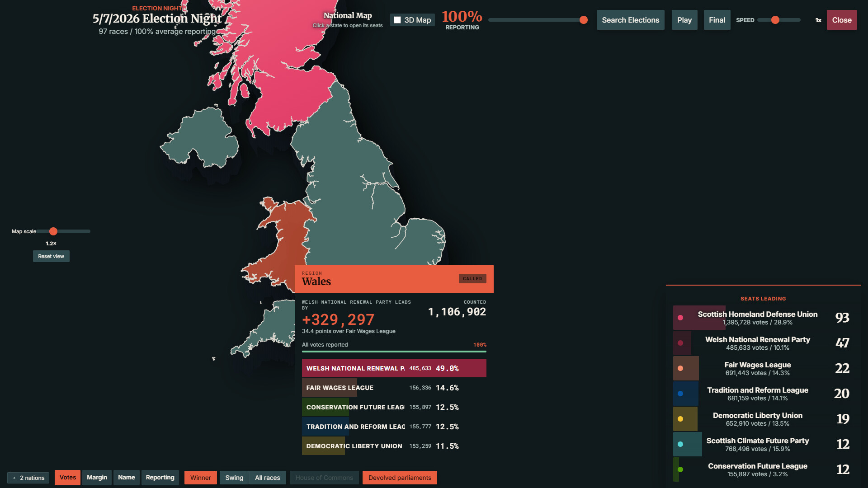Click the 5/7/2026 Election Night title
This screenshot has width=868, height=488.
click(157, 19)
